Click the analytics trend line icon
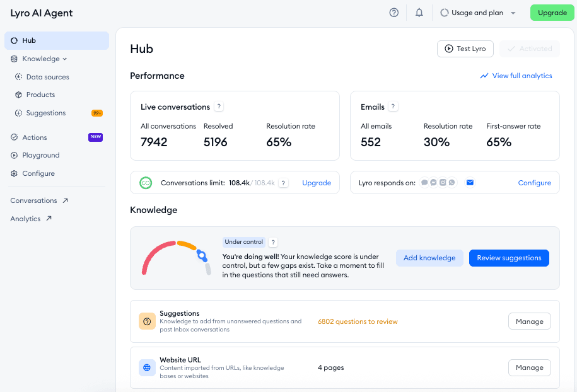Viewport: 577px width, 392px height. click(x=484, y=76)
